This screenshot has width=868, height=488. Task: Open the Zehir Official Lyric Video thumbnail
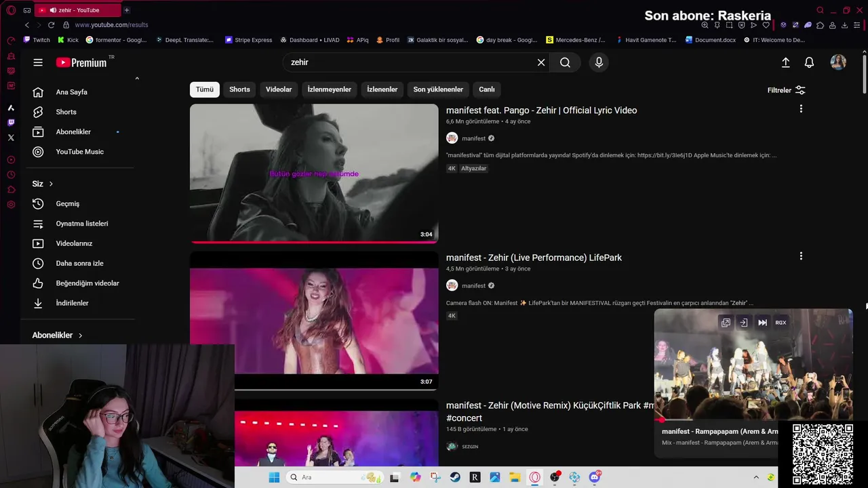pos(314,174)
